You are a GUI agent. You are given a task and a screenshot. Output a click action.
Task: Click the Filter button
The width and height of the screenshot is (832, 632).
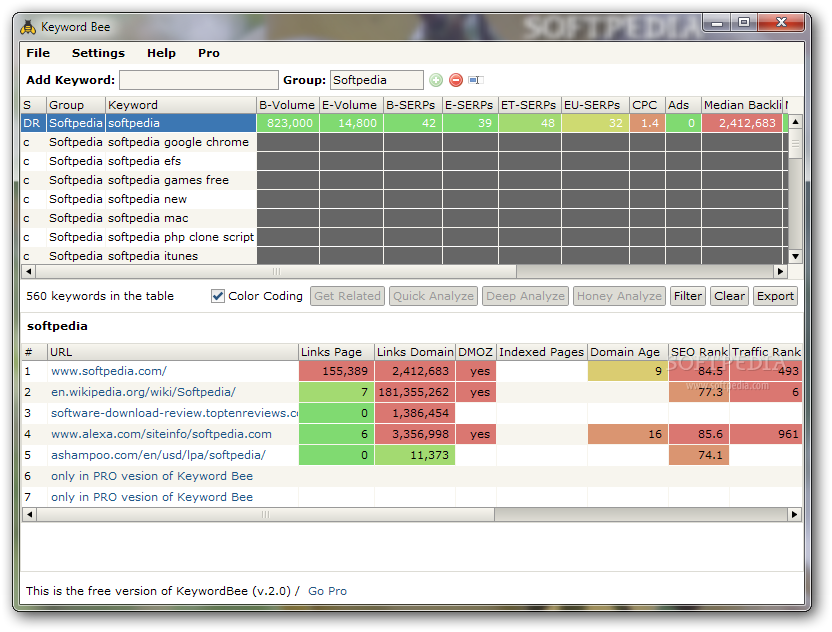(x=688, y=296)
